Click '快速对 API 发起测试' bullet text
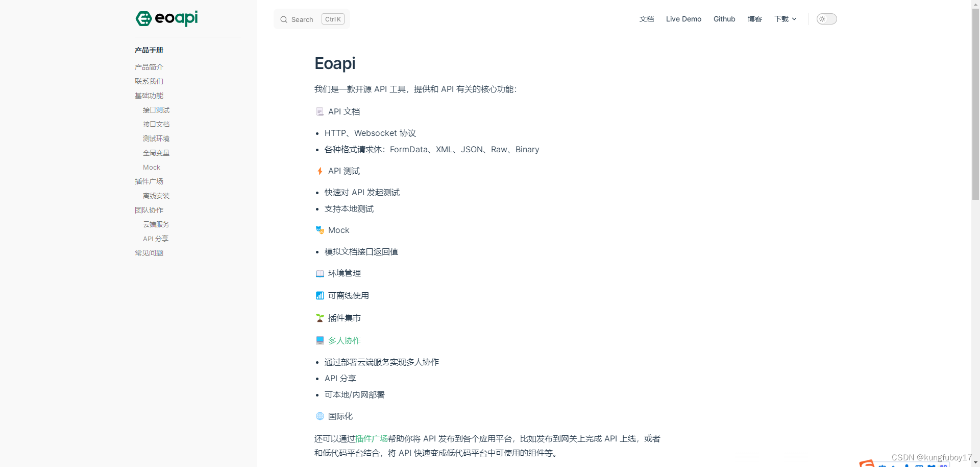 tap(362, 192)
